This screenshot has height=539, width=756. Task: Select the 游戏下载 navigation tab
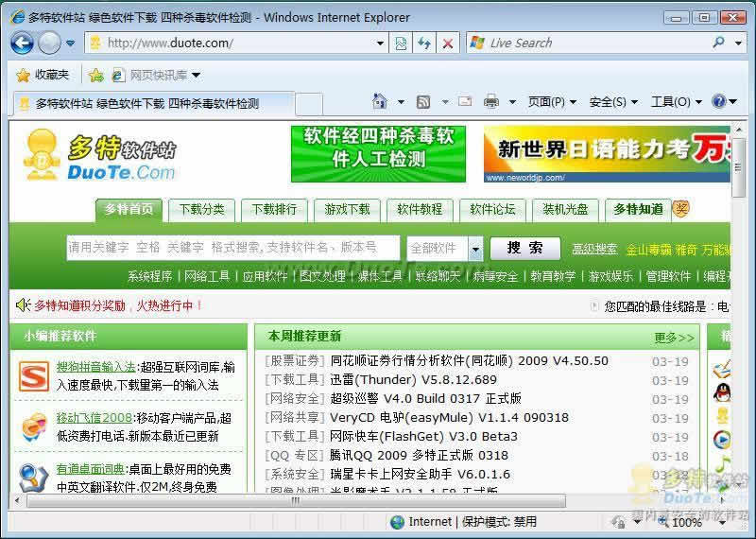[x=347, y=209]
